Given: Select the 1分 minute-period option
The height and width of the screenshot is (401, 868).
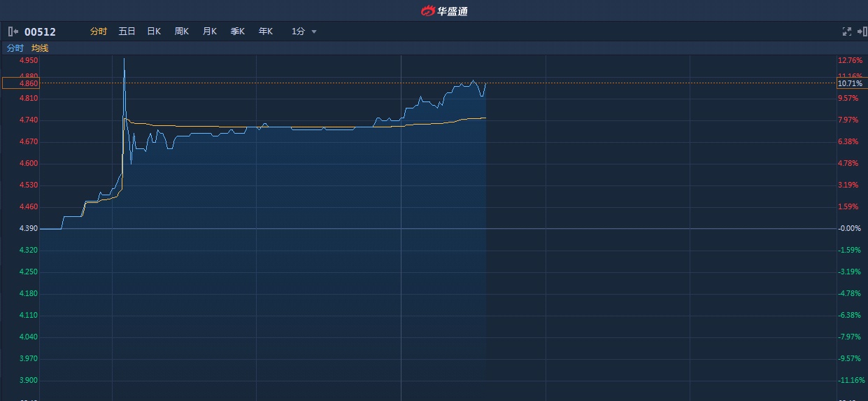Looking at the screenshot, I should point(299,31).
